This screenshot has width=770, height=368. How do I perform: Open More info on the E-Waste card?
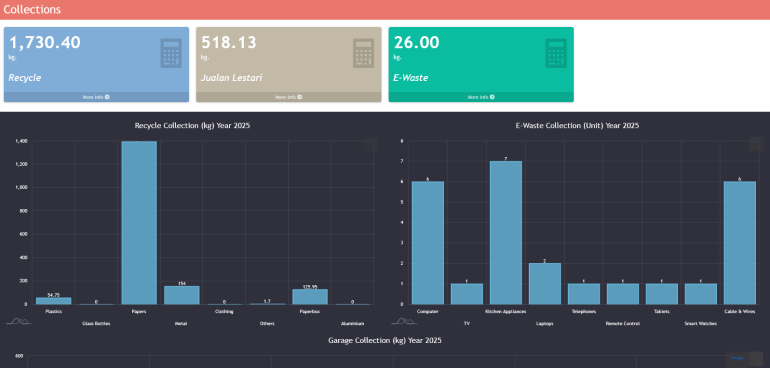coord(481,97)
